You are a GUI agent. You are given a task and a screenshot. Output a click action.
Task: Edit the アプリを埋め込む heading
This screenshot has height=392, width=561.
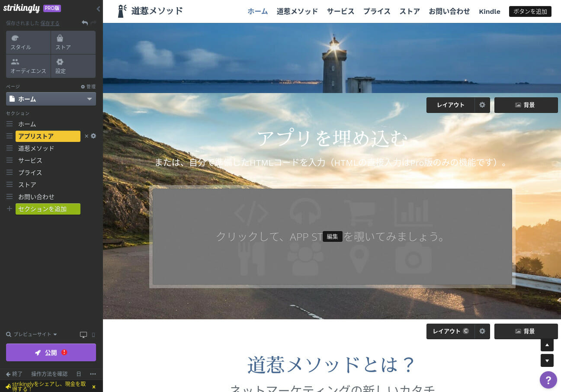click(332, 139)
